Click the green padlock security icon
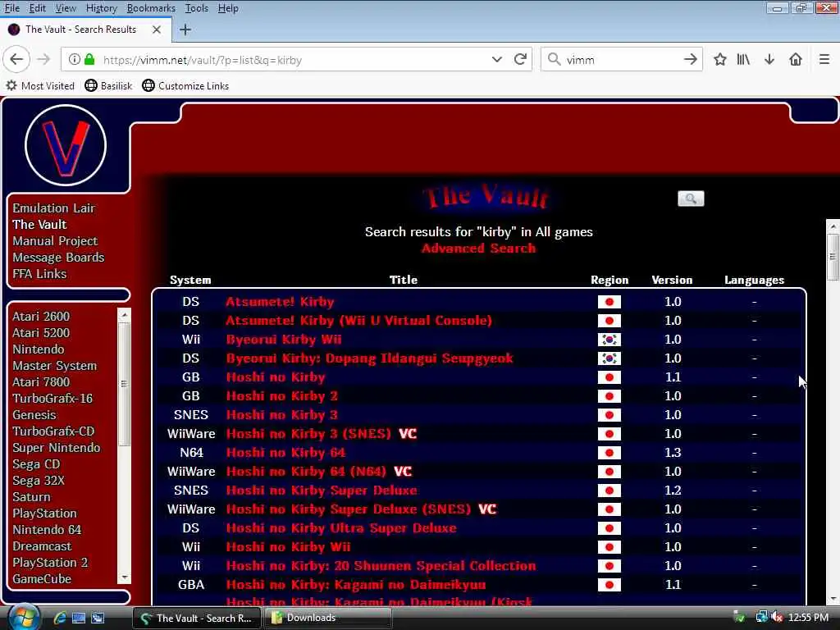 click(89, 59)
